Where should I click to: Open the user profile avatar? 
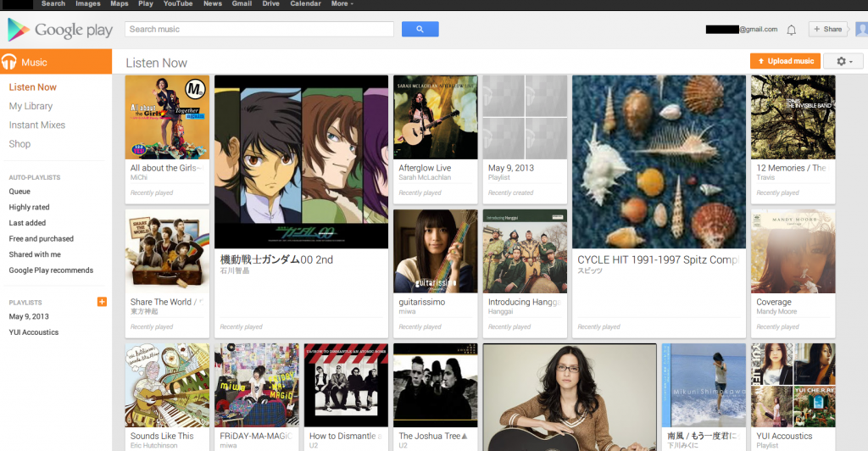click(x=860, y=30)
